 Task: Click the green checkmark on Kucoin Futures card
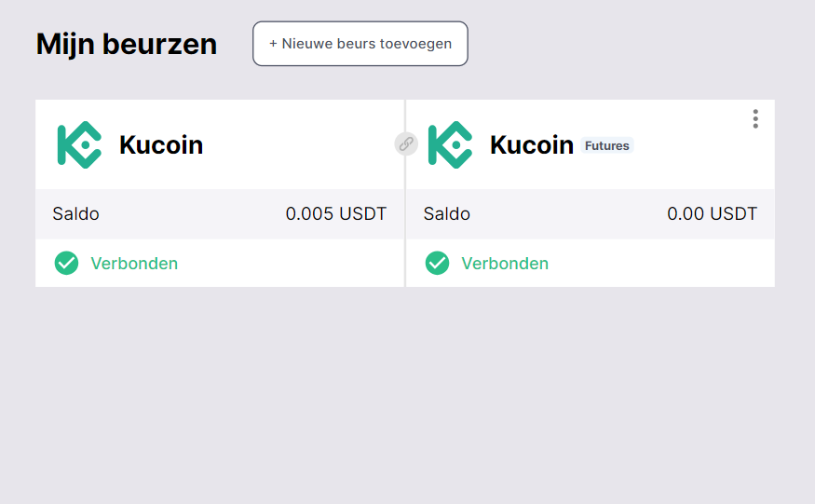pyautogui.click(x=437, y=264)
